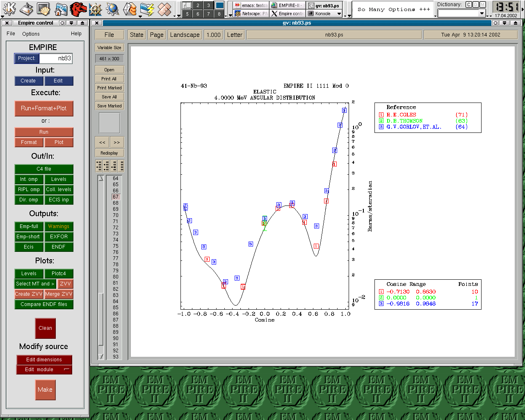
Task: Click Empire control sticky circle button
Action: [62, 23]
